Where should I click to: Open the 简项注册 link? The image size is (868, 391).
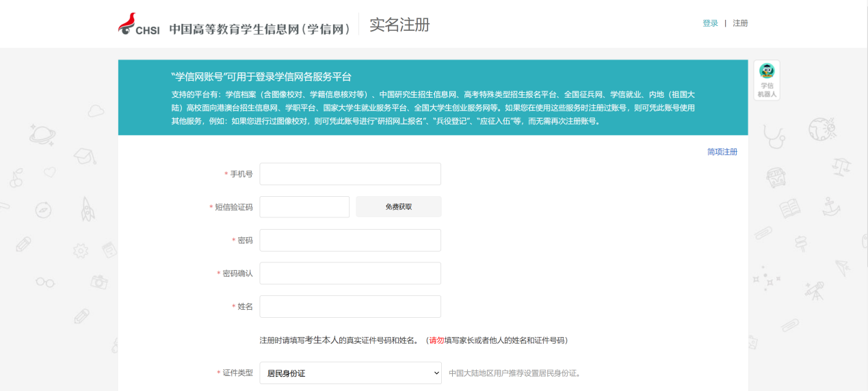pyautogui.click(x=722, y=152)
